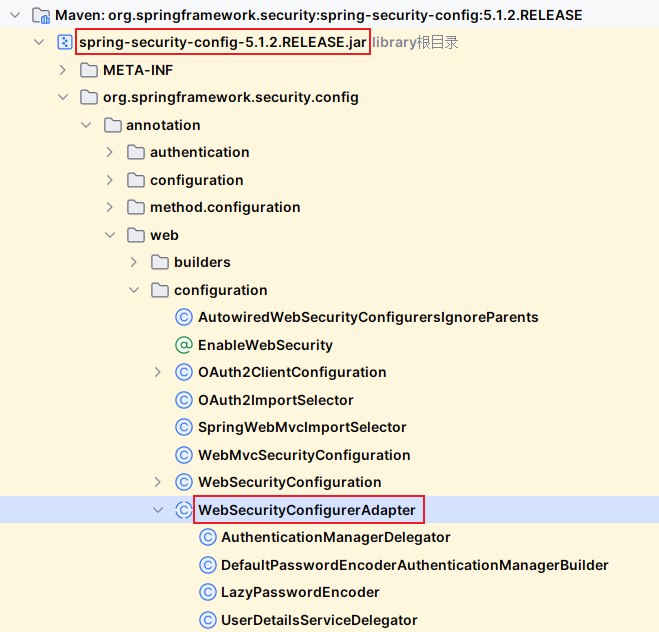Select spring-security-config-5.1.2.RELEASE.jar

pos(223,42)
